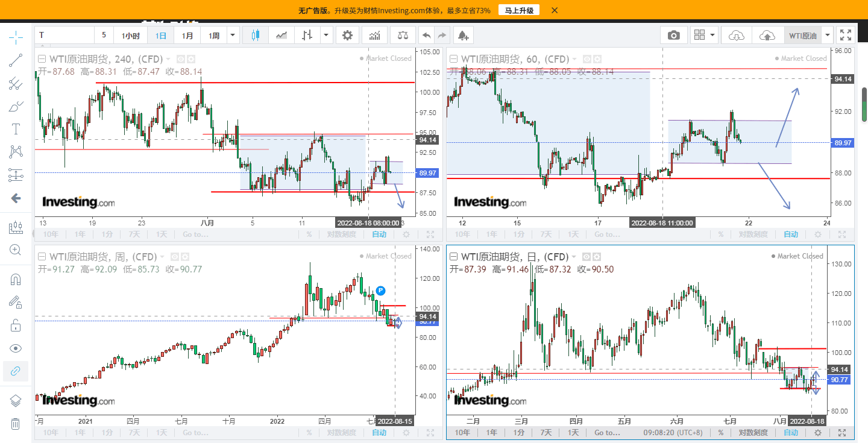Open the chart layout grid dropdown
Viewport: 868px width, 443px height.
click(x=704, y=36)
